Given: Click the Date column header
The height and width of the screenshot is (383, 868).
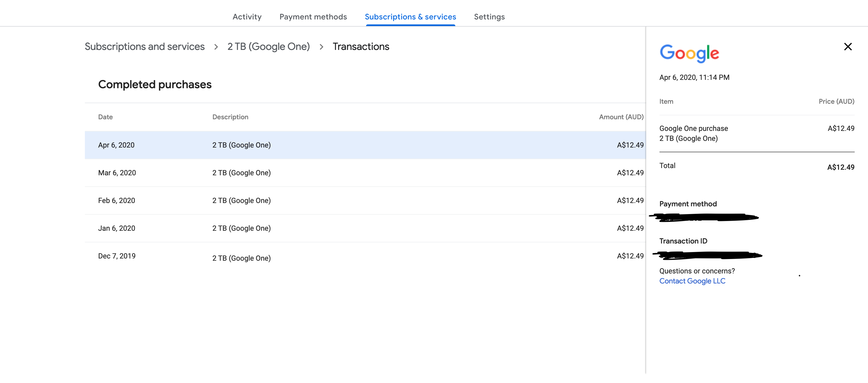Looking at the screenshot, I should click(105, 117).
